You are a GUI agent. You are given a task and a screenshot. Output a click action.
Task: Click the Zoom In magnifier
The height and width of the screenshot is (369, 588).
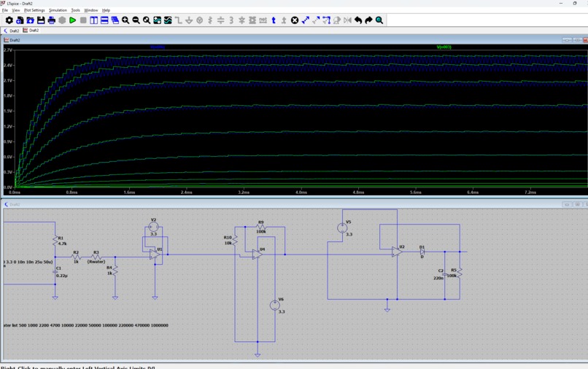click(125, 20)
